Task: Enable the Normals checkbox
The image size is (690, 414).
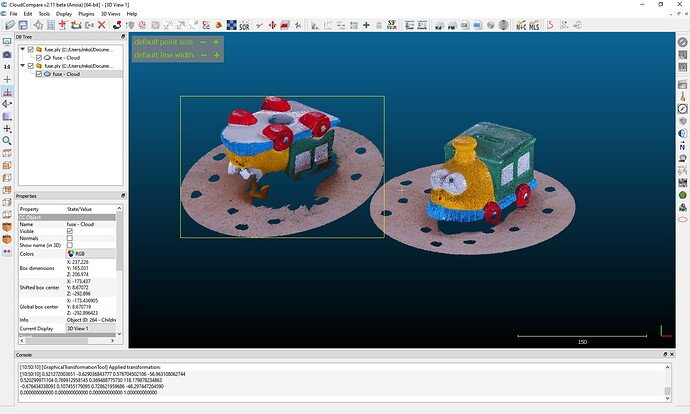Action: pyautogui.click(x=69, y=238)
